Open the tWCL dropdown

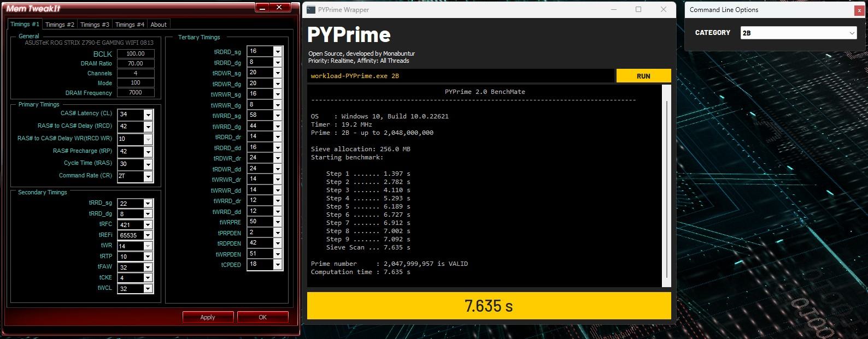[x=148, y=289]
